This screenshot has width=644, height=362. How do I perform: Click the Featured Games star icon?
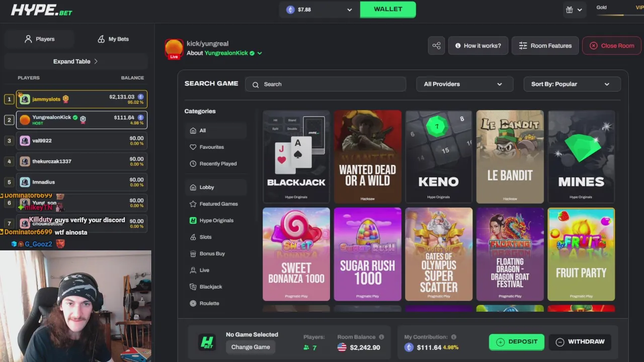193,204
